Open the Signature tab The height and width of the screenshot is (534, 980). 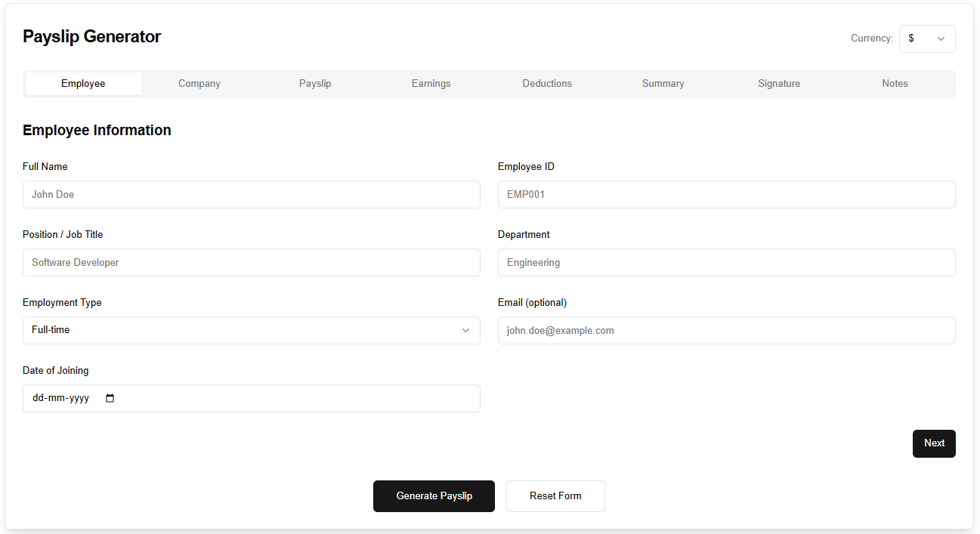point(779,83)
